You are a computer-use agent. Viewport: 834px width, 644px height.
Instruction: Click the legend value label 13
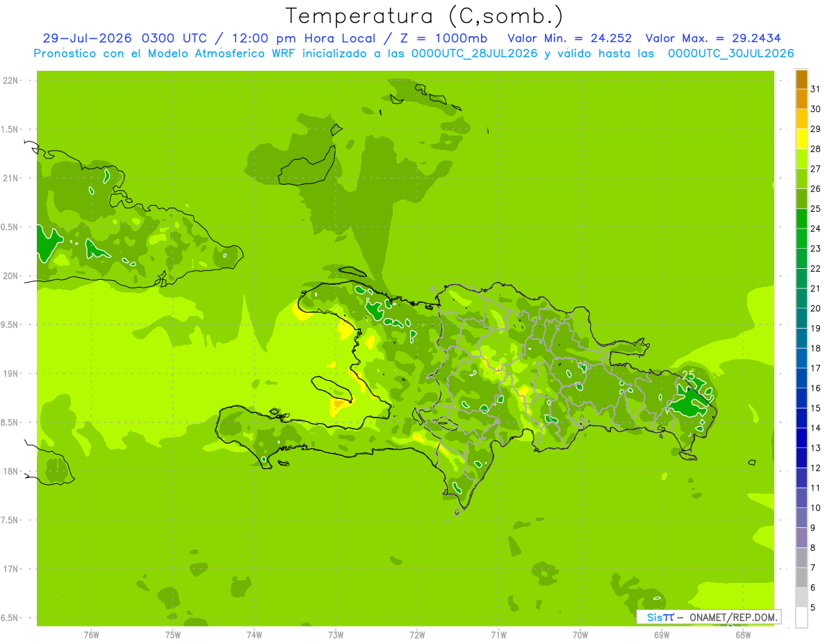(x=815, y=448)
